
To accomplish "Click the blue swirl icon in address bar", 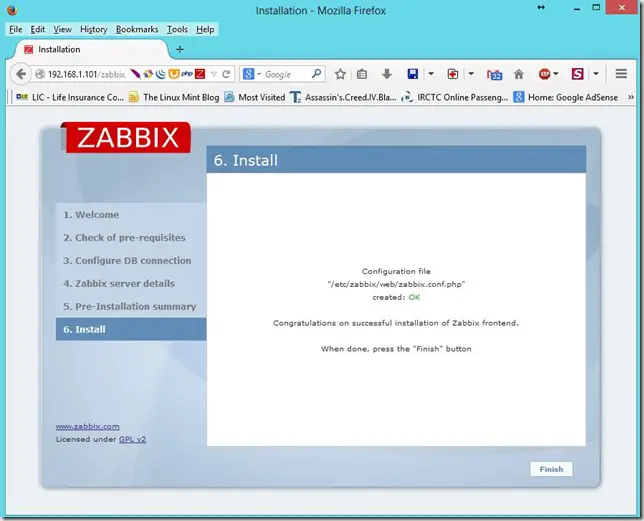I will pos(161,74).
